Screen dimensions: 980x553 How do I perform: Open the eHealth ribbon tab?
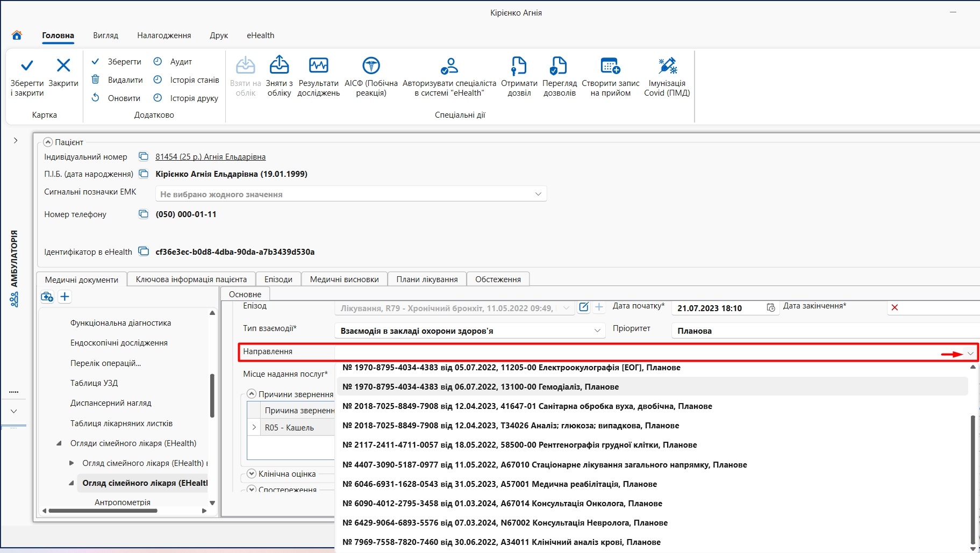pos(260,35)
